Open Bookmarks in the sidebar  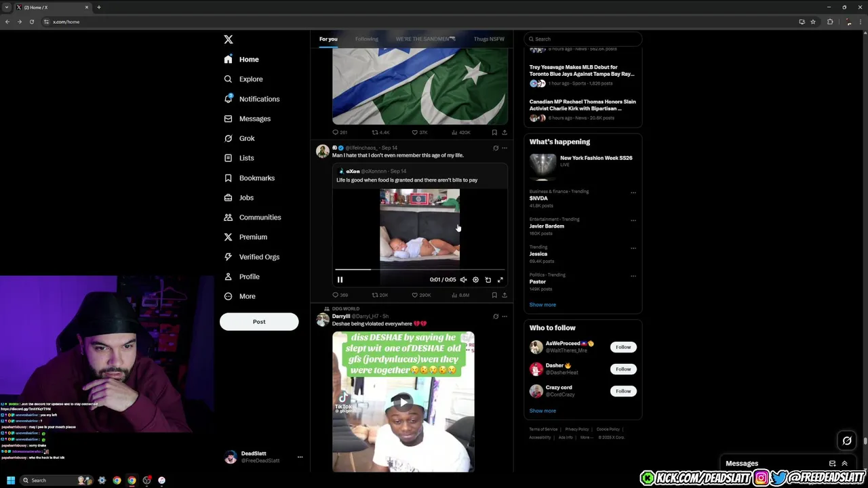[249, 178]
